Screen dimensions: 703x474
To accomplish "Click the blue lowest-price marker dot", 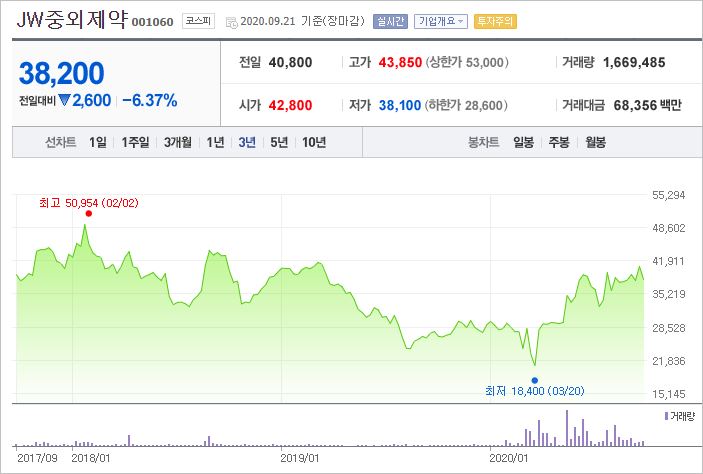I will (x=534, y=380).
